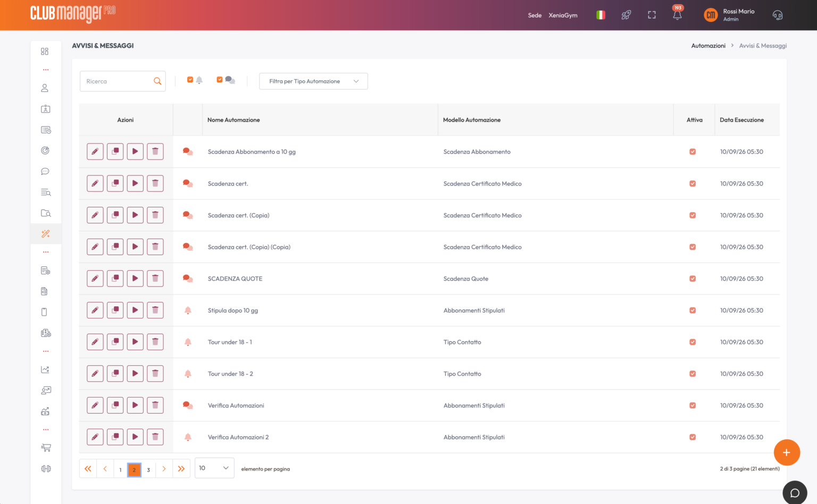Image resolution: width=817 pixels, height=504 pixels.
Task: Duplicate the Tour under 18 - 2 automation
Action: click(115, 374)
